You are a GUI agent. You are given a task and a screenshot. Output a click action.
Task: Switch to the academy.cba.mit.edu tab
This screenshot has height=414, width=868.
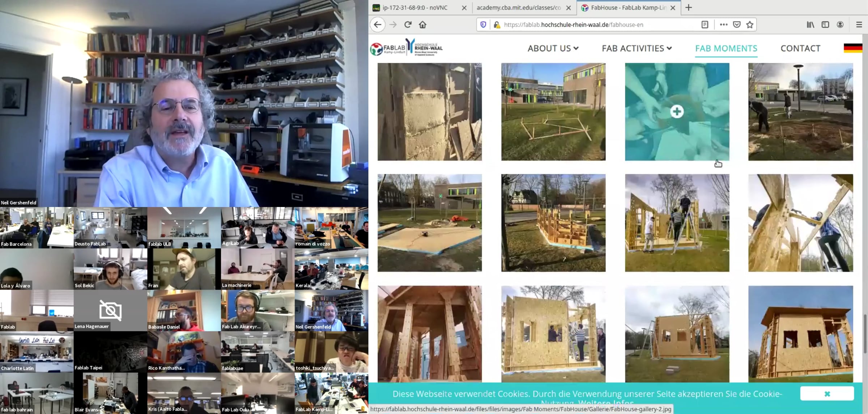coord(519,8)
